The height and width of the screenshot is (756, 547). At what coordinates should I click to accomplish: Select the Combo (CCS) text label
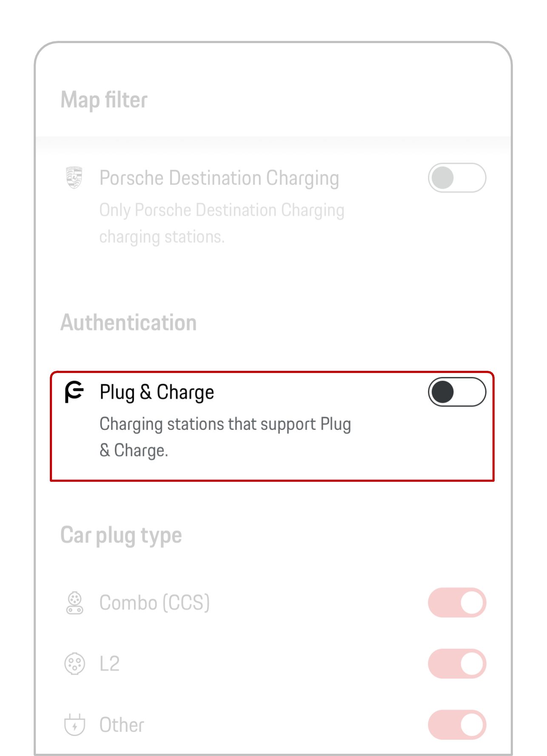[154, 602]
